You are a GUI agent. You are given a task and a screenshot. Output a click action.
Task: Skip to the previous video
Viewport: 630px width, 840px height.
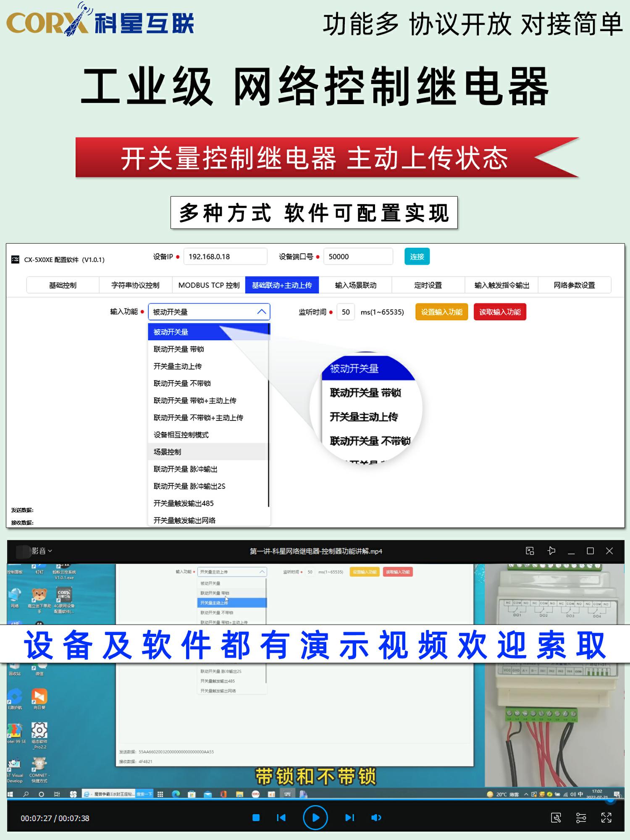click(x=281, y=817)
